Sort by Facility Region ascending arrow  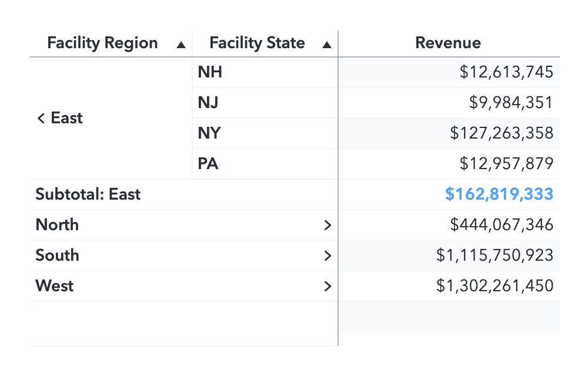182,45
